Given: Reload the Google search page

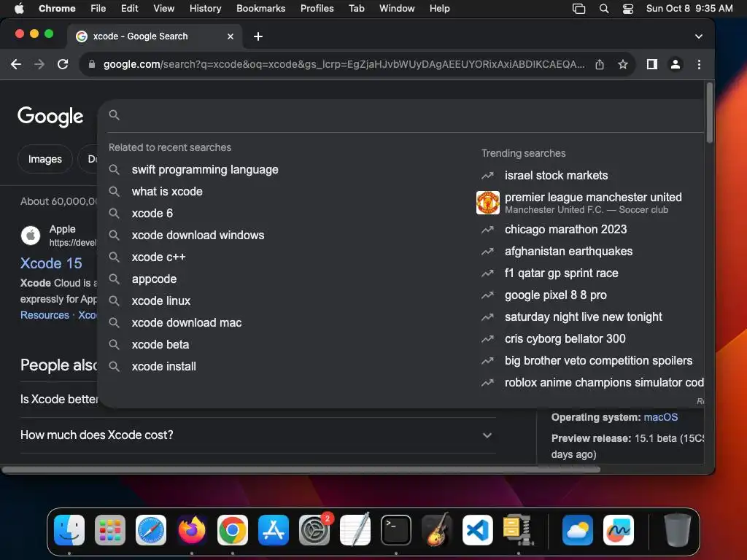Looking at the screenshot, I should pyautogui.click(x=63, y=64).
